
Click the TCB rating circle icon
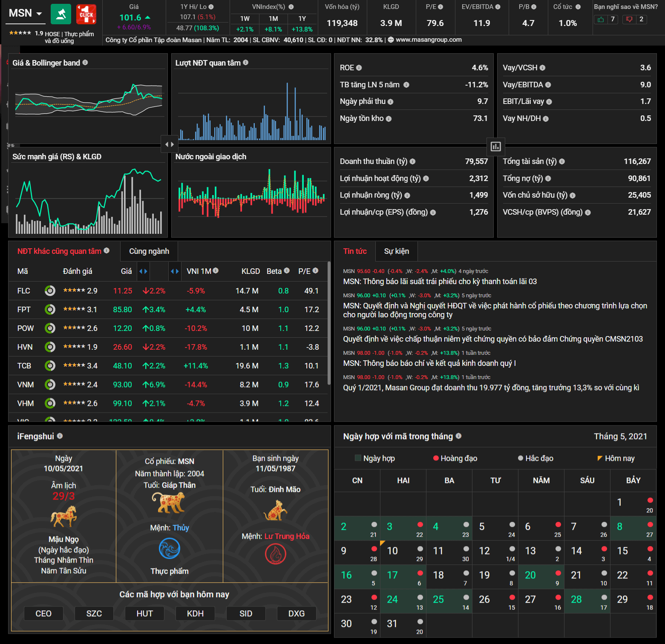point(50,366)
